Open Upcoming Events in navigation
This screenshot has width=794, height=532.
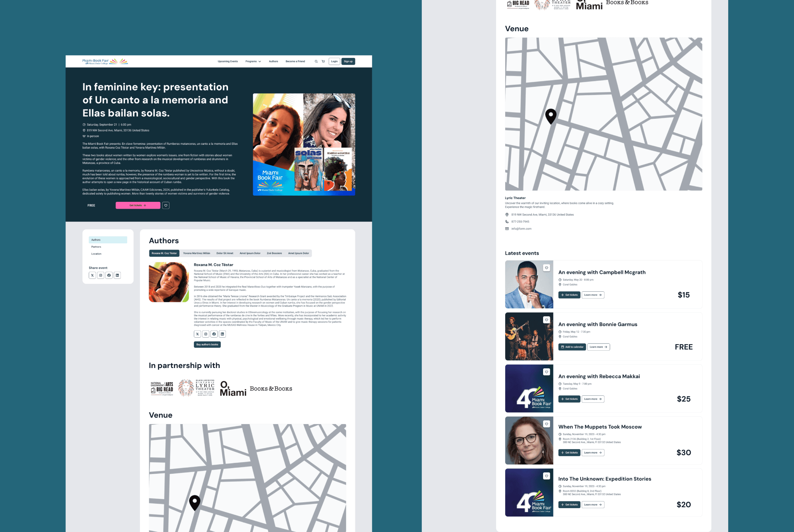(x=227, y=61)
